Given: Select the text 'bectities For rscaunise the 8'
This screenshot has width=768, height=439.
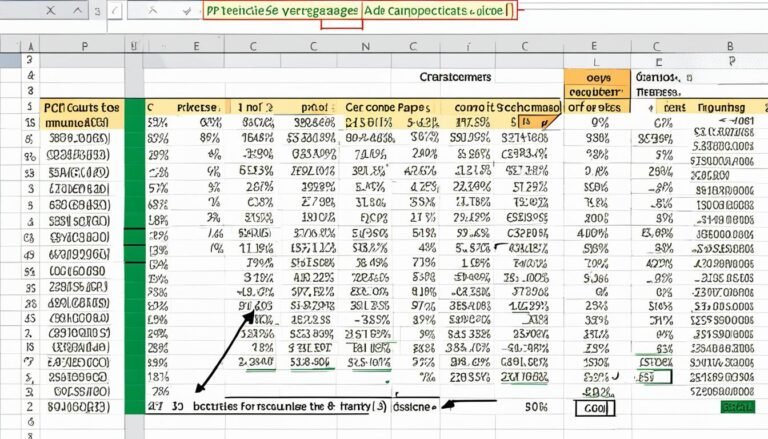Looking at the screenshot, I should [264, 406].
